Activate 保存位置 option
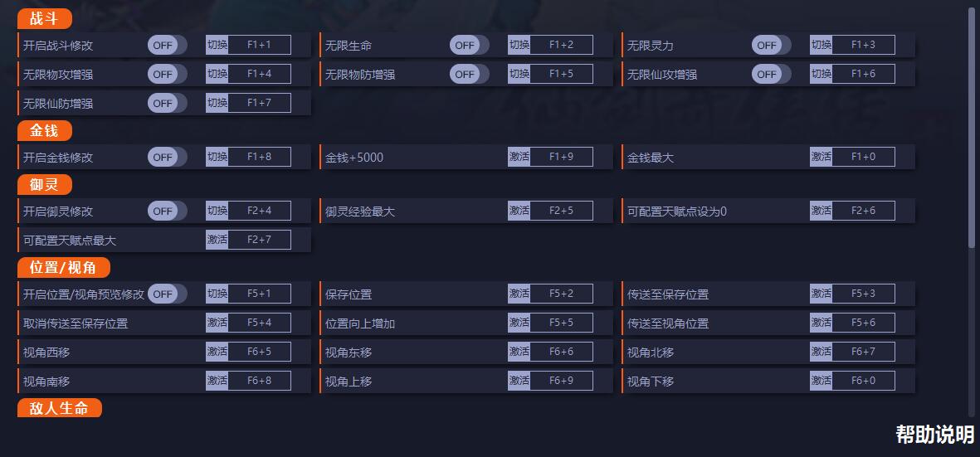Viewport: 980px width, 457px height. tap(519, 294)
